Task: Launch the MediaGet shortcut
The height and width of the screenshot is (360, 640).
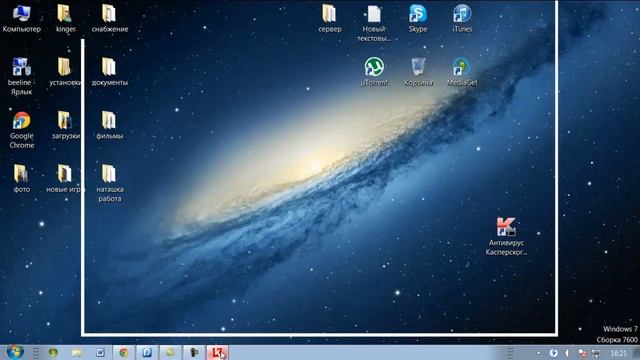Action: (x=462, y=72)
